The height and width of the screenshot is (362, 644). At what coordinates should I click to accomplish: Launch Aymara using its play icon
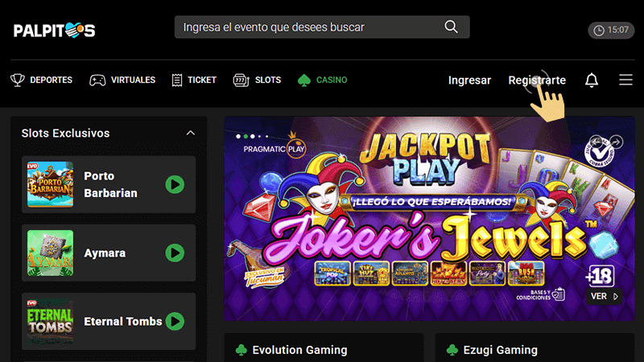pos(175,253)
